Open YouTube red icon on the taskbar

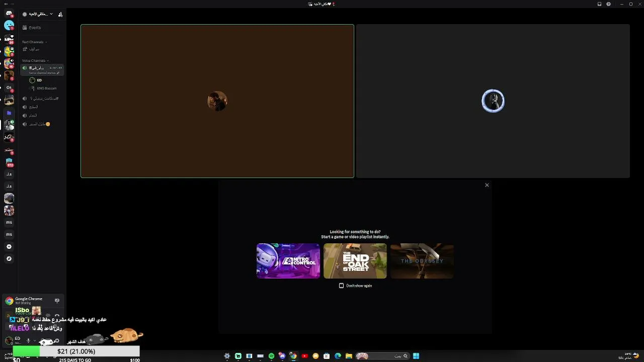pos(304,356)
